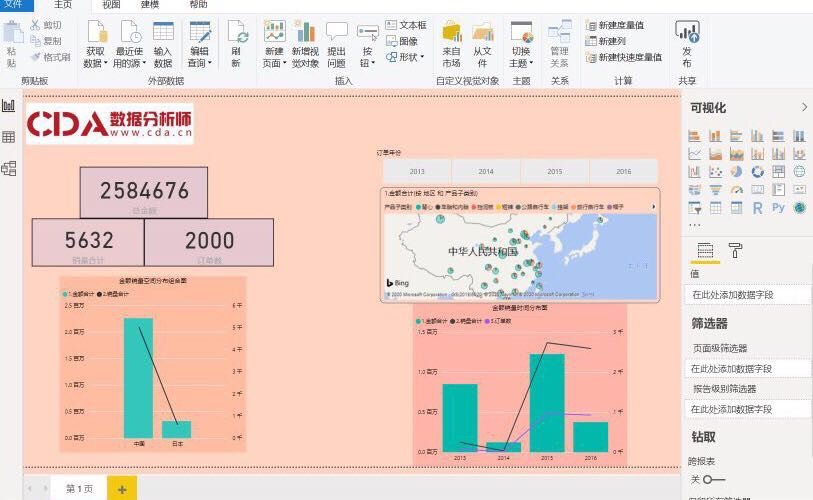
Task: Click the 报告级别筛选器 add field box
Action: (747, 409)
